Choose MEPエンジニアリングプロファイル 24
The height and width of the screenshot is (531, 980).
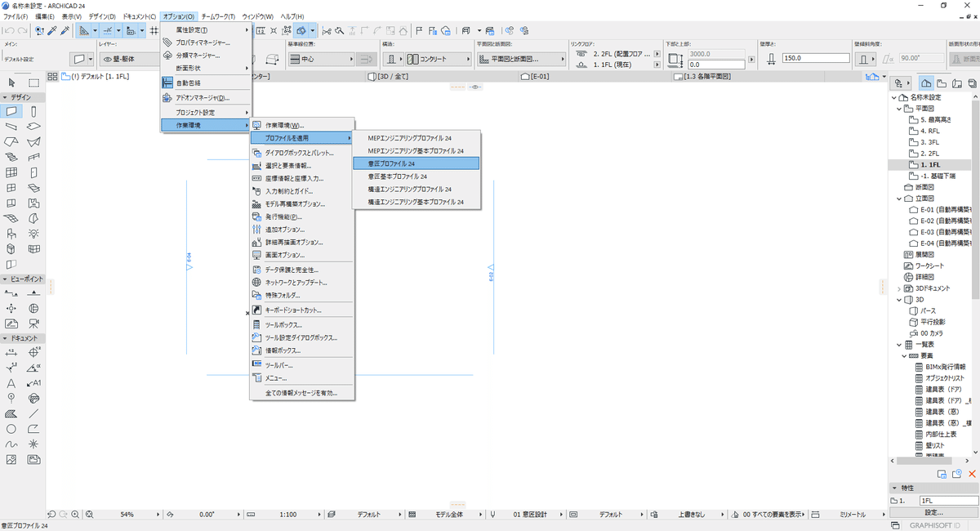(416, 138)
